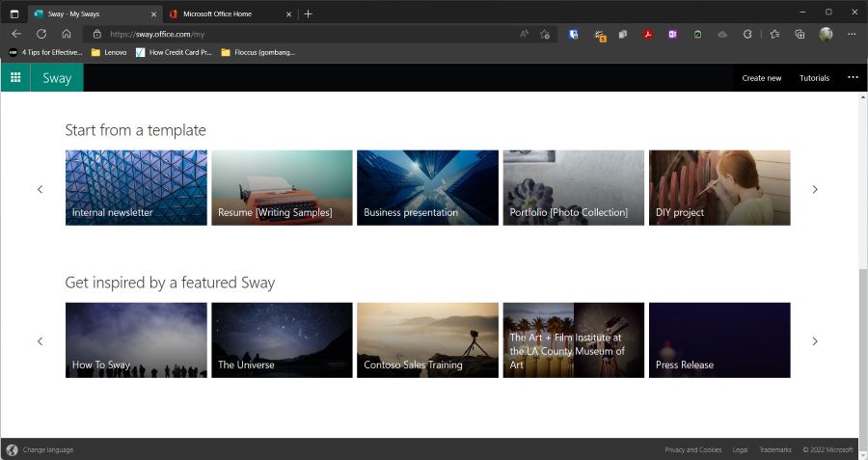Image resolution: width=868 pixels, height=460 pixels.
Task: Open Favorites list icon
Action: pos(775,35)
